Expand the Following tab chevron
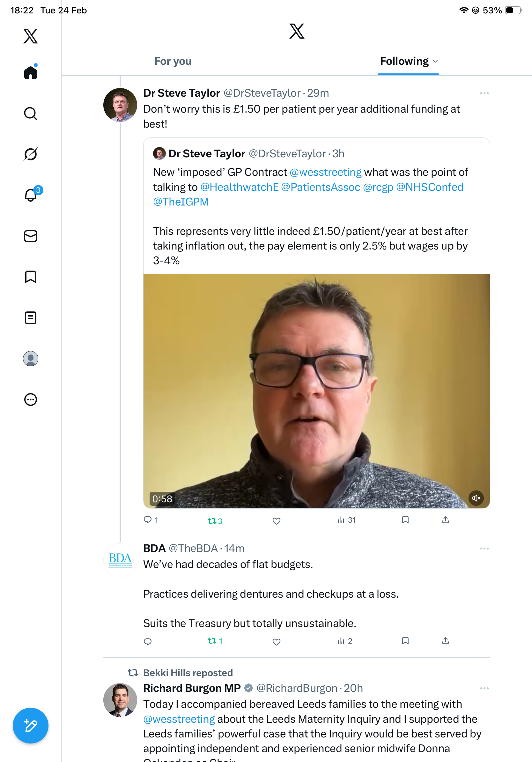 click(435, 61)
